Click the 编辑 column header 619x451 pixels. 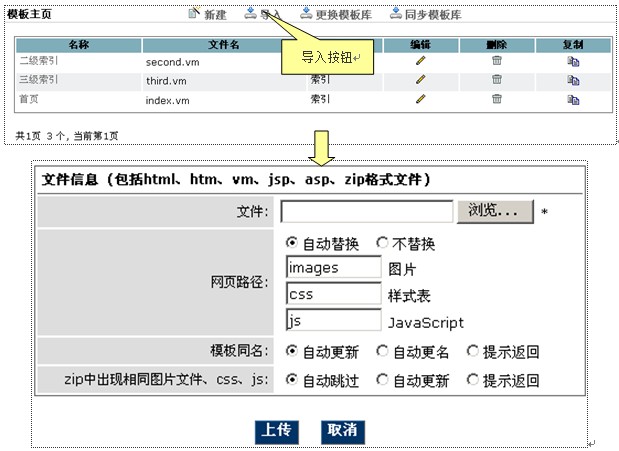pos(420,45)
